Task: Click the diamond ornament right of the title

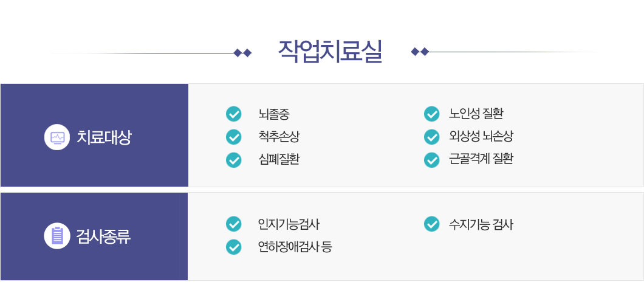Action: [x=420, y=52]
